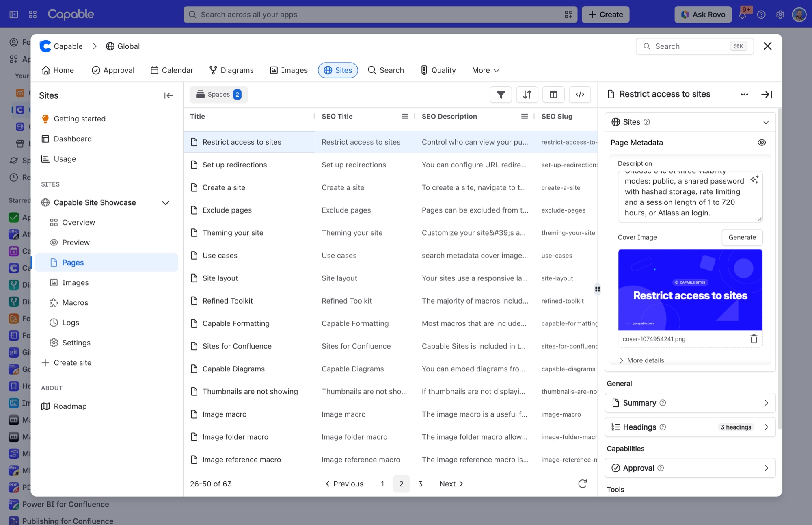Toggle Page Metadata visibility eye
The image size is (812, 525).
762,143
